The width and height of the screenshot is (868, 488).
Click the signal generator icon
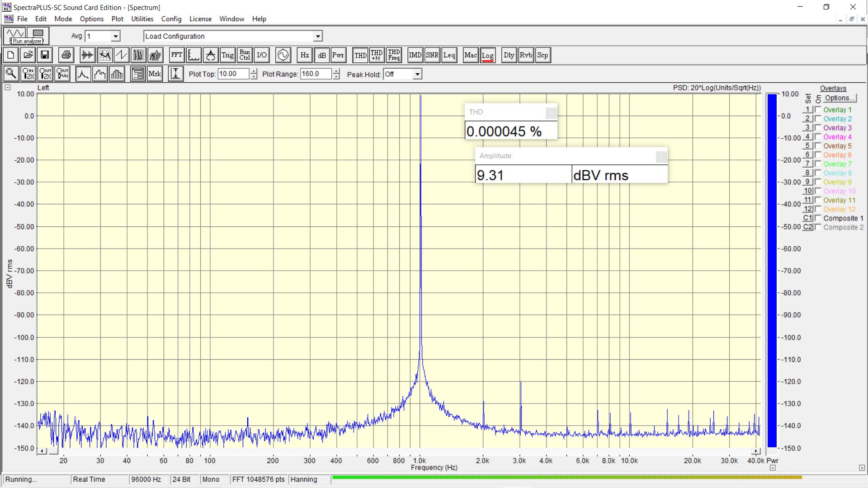pyautogui.click(x=283, y=55)
